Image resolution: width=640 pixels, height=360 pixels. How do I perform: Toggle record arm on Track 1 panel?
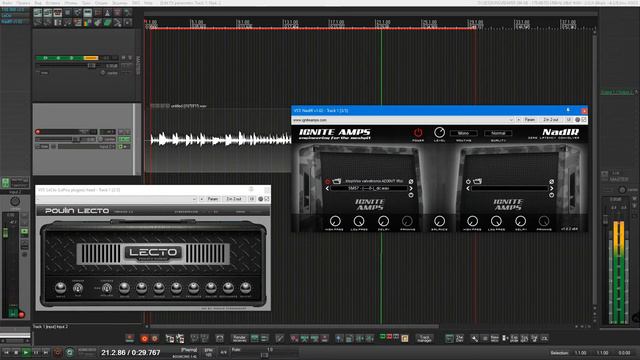(x=38, y=131)
